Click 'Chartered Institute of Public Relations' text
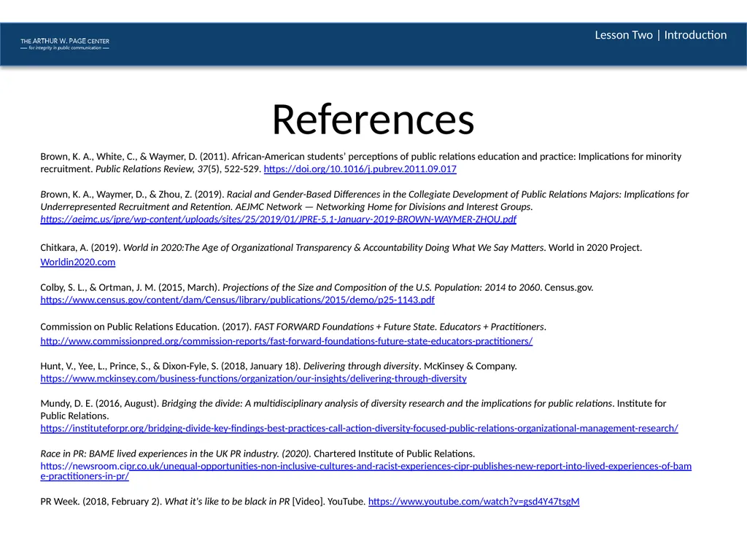Screen dimensions: 747x560 point(393,454)
